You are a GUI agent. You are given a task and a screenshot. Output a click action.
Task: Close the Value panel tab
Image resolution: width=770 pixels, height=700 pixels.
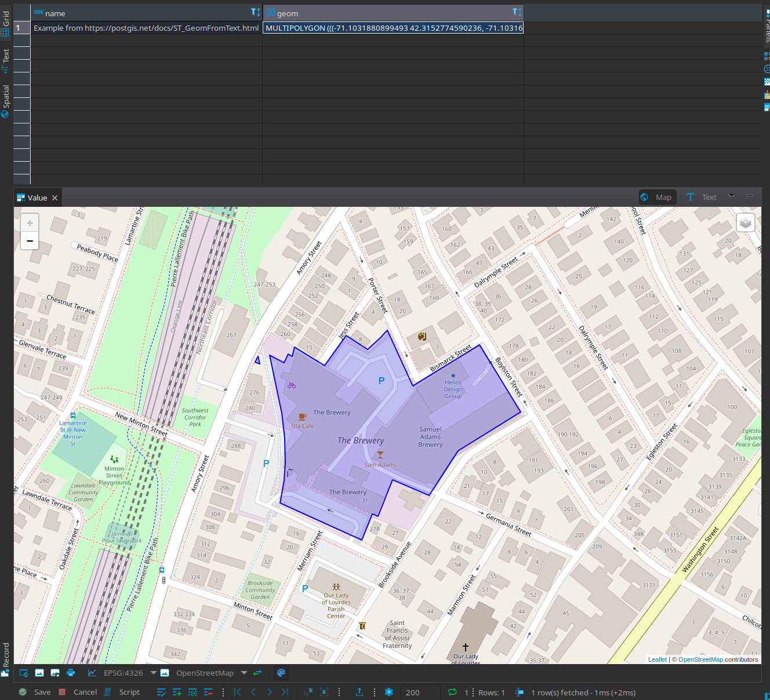(x=55, y=198)
